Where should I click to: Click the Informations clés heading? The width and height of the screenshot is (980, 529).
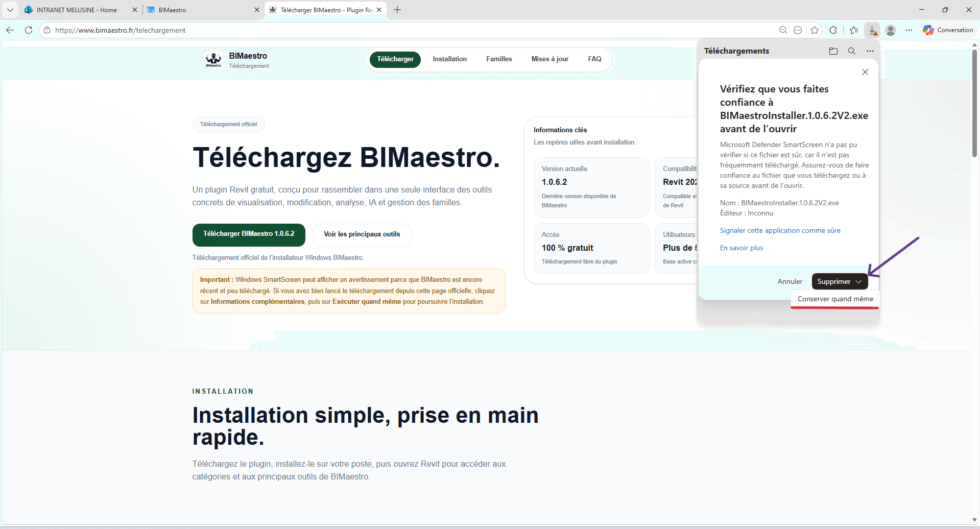coord(560,130)
